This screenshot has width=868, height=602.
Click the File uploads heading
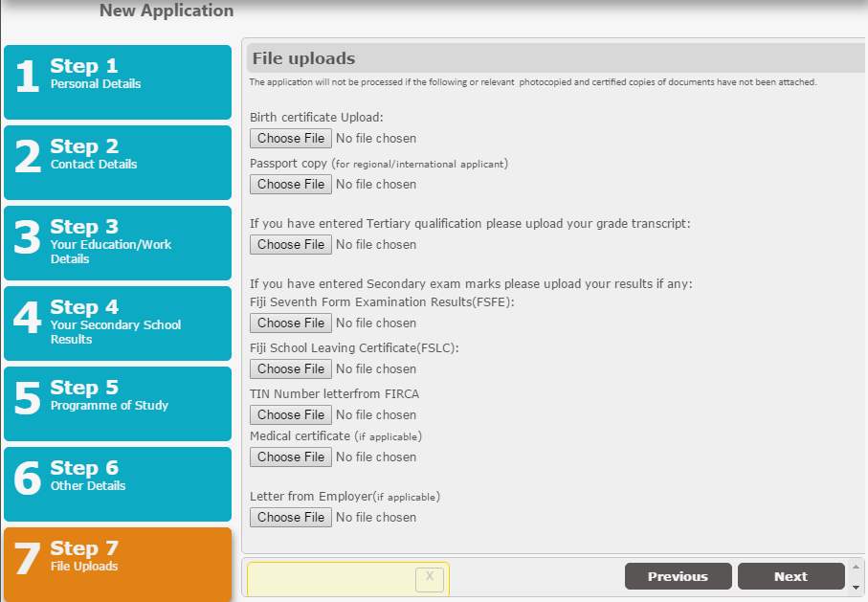[x=304, y=58]
